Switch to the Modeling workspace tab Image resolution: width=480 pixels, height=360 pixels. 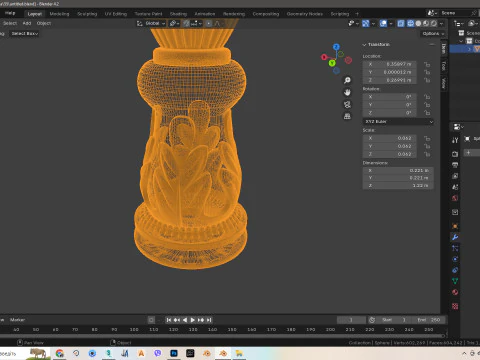59,14
